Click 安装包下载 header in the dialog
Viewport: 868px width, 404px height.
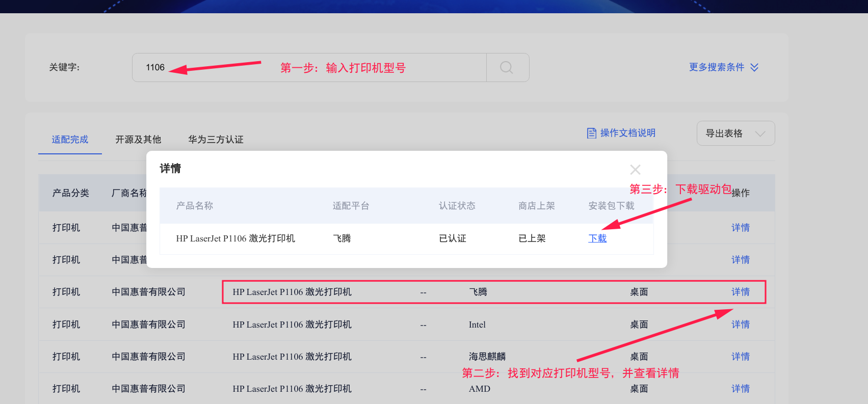(x=612, y=206)
